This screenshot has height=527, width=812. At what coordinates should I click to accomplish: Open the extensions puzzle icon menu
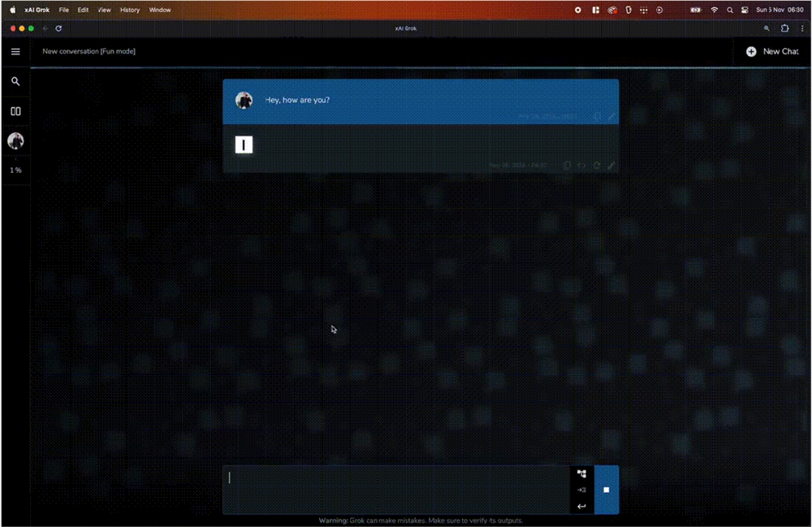point(784,28)
